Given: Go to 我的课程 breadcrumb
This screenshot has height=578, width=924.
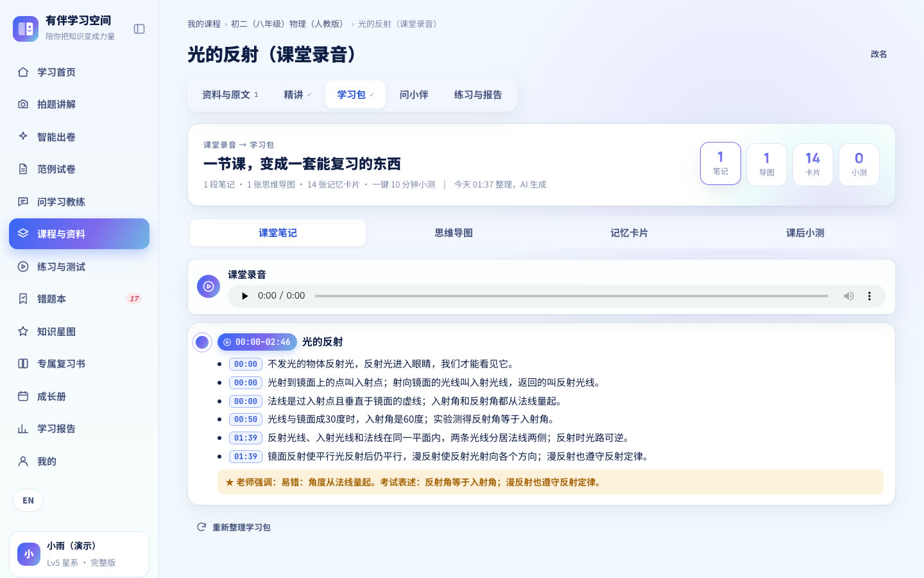Looking at the screenshot, I should (x=204, y=24).
